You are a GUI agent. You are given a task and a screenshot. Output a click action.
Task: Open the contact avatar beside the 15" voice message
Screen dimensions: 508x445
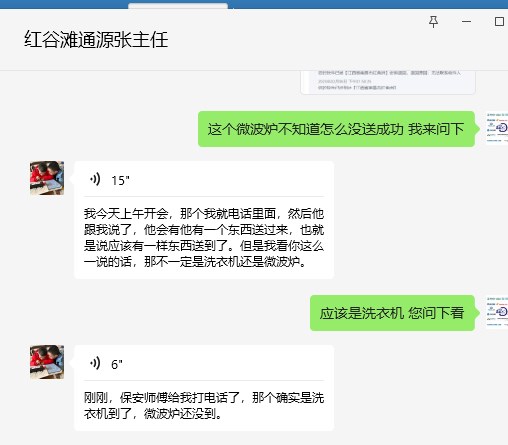(x=47, y=178)
